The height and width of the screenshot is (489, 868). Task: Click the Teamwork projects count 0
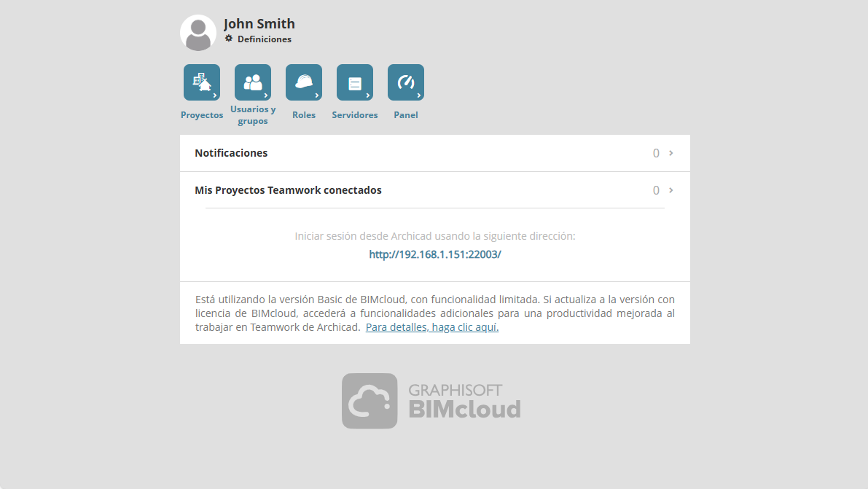tap(656, 190)
